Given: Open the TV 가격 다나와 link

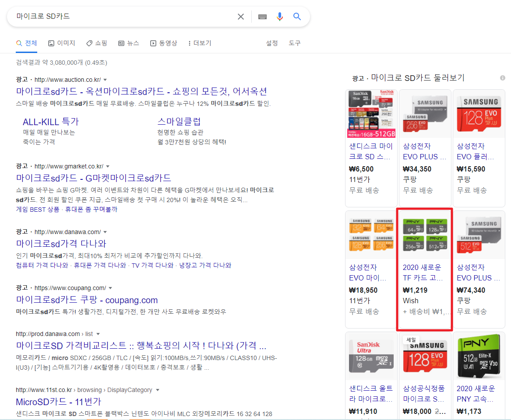Looking at the screenshot, I should (x=152, y=266).
